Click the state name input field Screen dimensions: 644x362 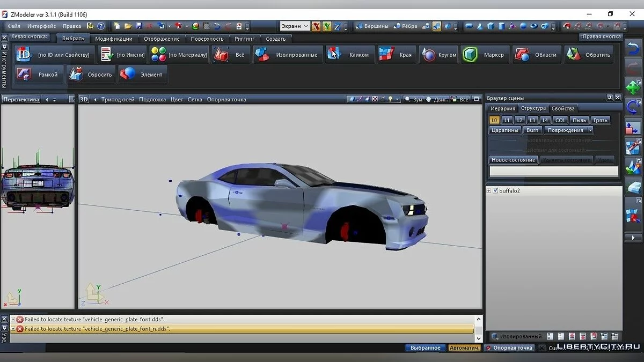pyautogui.click(x=553, y=171)
